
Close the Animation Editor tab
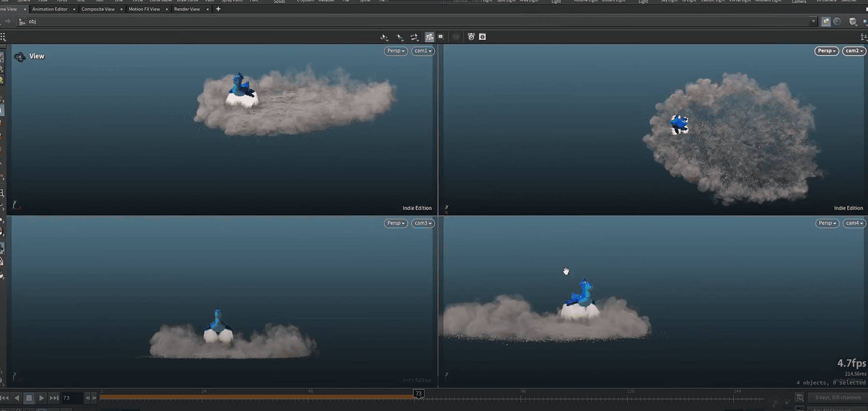click(74, 9)
